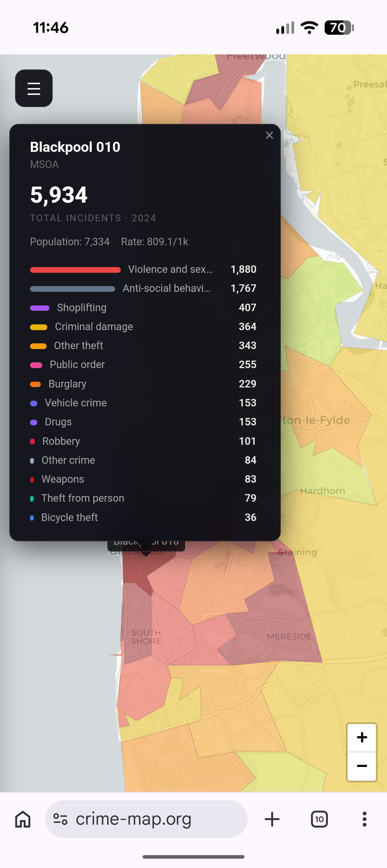Viewport: 387px width, 868px height.
Task: Click the red Violence bar swatch
Action: pyautogui.click(x=75, y=270)
